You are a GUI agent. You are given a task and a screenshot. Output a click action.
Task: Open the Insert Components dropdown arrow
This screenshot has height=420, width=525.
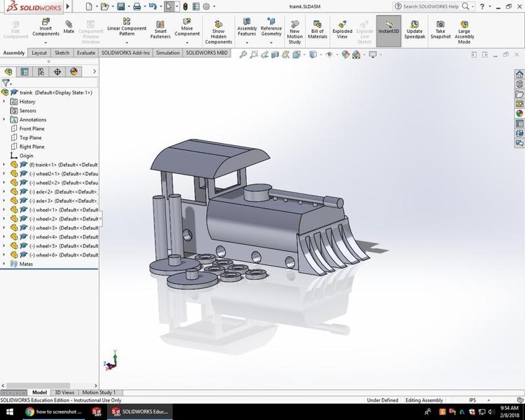46,43
